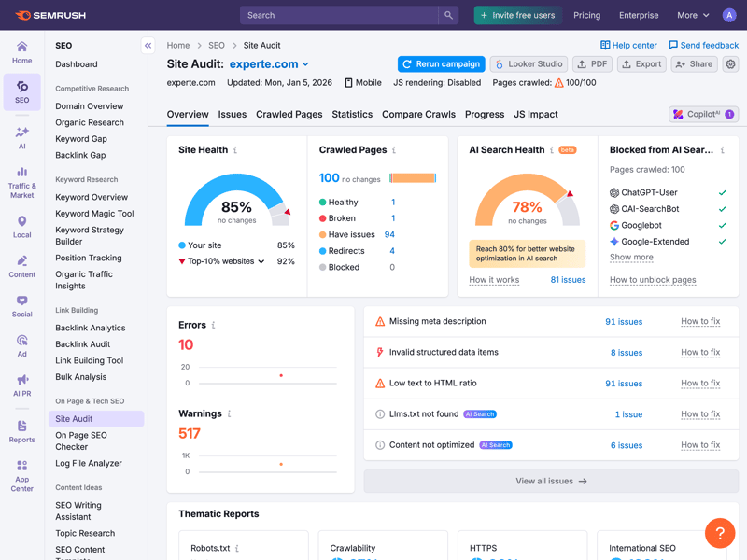Click the Site Health info icon
This screenshot has height=560, width=747.
pyautogui.click(x=235, y=150)
